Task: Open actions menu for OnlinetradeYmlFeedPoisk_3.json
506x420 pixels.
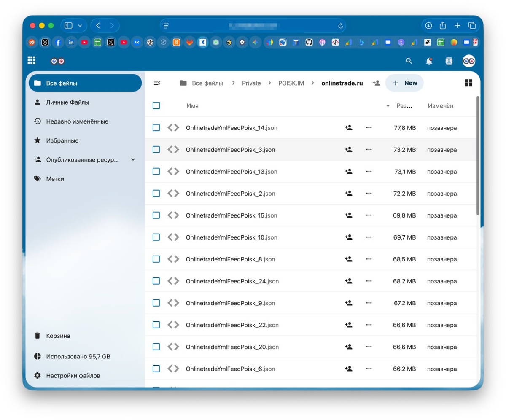Action: click(369, 149)
